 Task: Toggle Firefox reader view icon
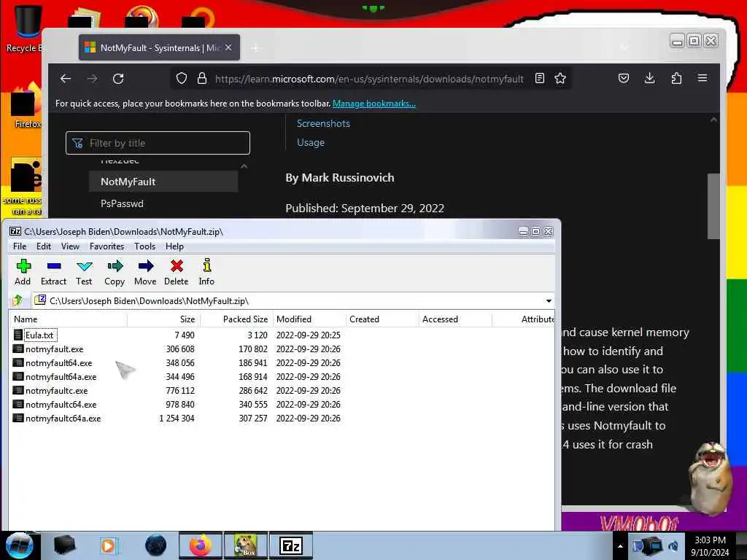540,78
